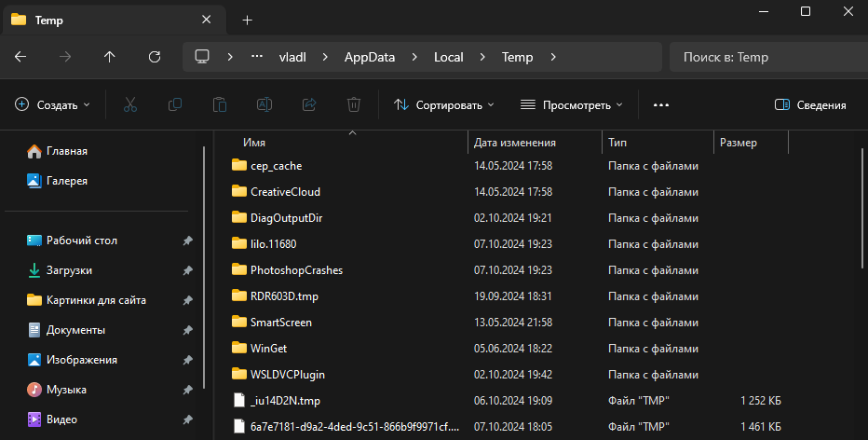Viewport: 868px width, 440px height.
Task: Select the Temp tab
Action: click(x=114, y=20)
